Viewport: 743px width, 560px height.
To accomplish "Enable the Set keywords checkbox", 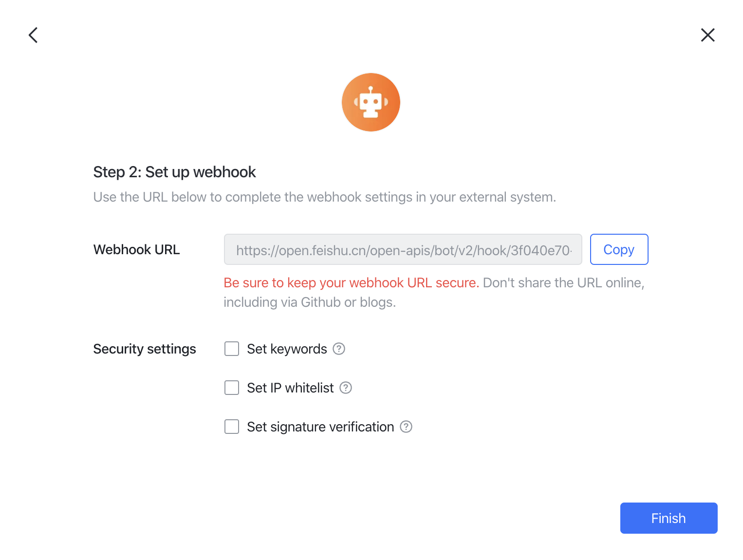I will click(232, 349).
